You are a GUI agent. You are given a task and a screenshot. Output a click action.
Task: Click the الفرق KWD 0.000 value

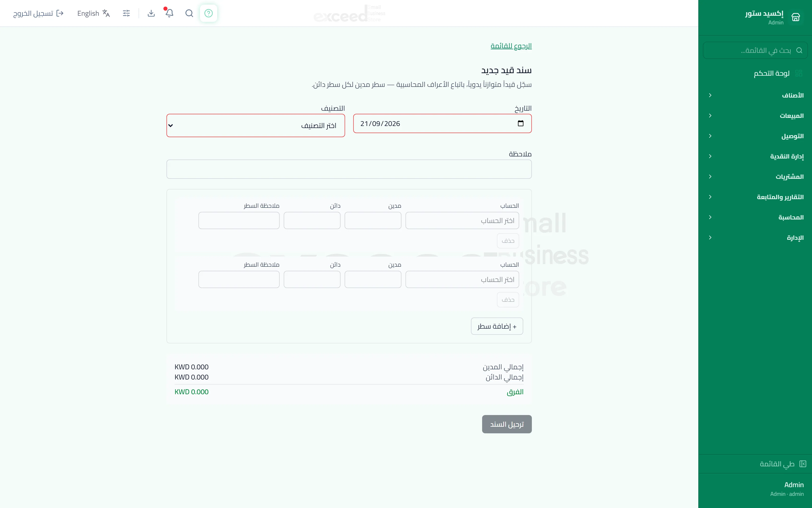[x=192, y=392]
